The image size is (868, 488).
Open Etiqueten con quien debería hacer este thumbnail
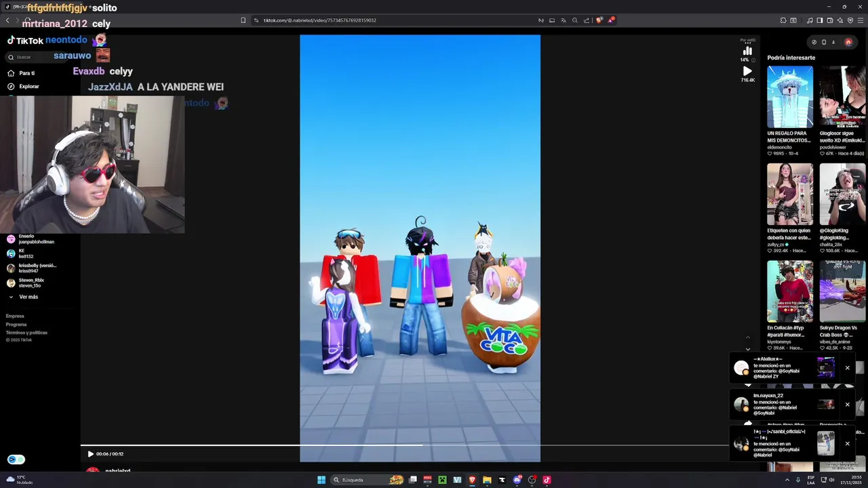790,194
